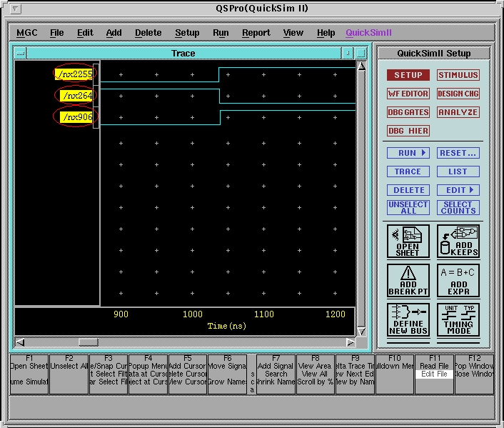Open the Setup menu in menu bar
This screenshot has width=504, height=428.
pyautogui.click(x=187, y=33)
